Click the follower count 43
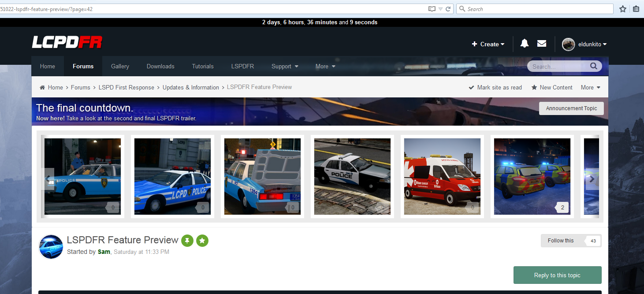 point(593,241)
